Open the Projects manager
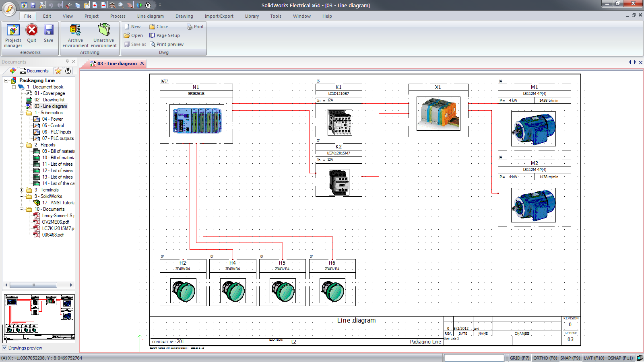This screenshot has height=362, width=644. coord(13,35)
